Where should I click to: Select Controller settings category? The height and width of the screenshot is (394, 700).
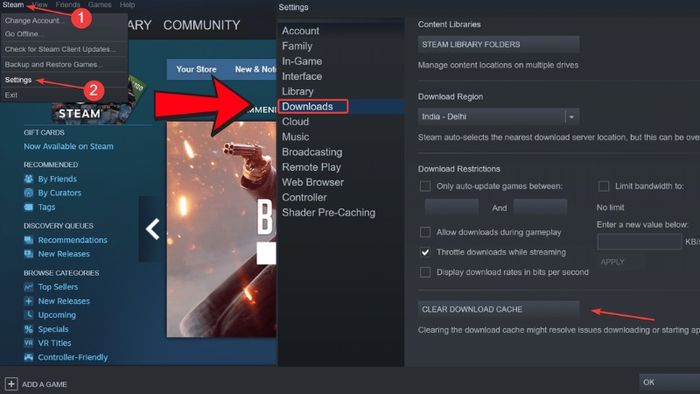click(x=304, y=198)
